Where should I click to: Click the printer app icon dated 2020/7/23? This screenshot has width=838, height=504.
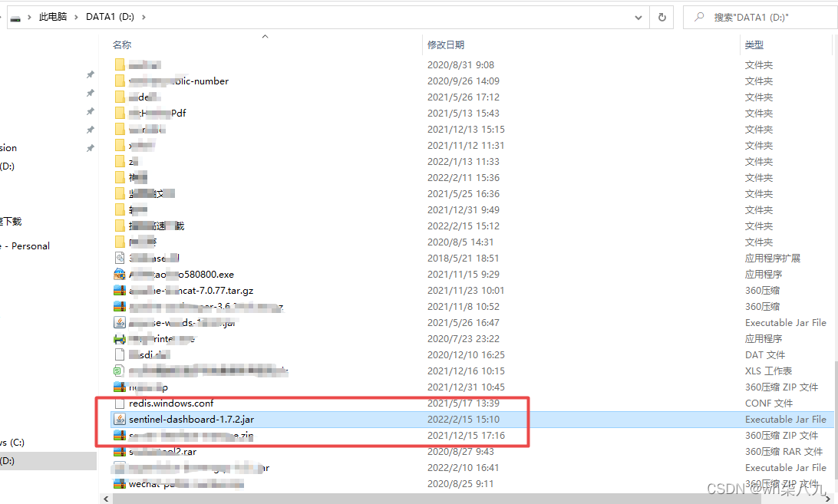120,339
